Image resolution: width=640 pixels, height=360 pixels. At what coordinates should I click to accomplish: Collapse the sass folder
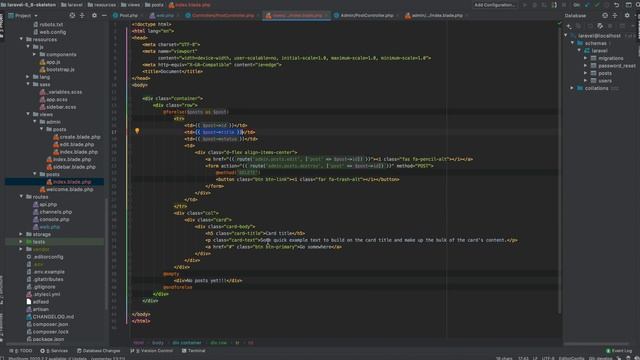click(28, 84)
